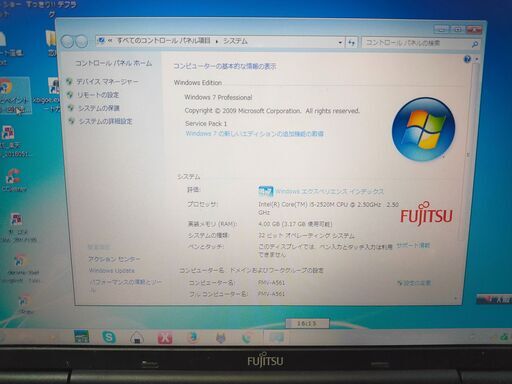Screen dimensions: 512x384
Task: Click FMV-A561 in the フル コンピューター名 row
Action: point(272,294)
